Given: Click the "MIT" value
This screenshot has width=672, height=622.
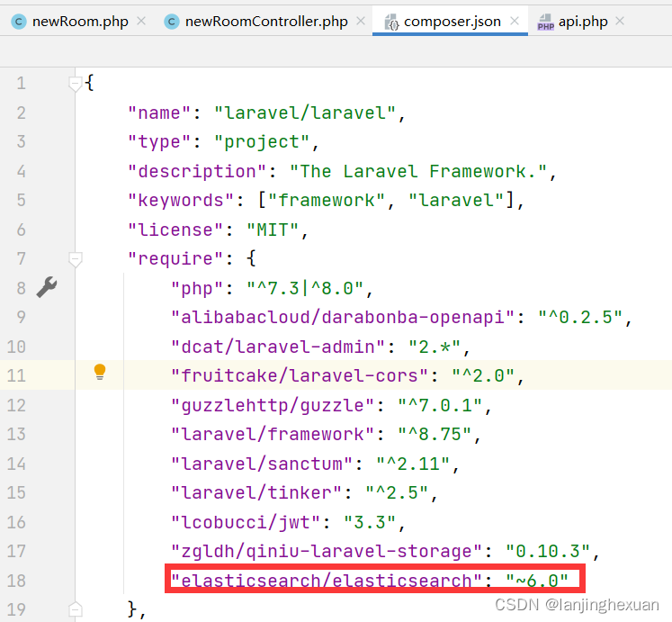Looking at the screenshot, I should (x=273, y=230).
